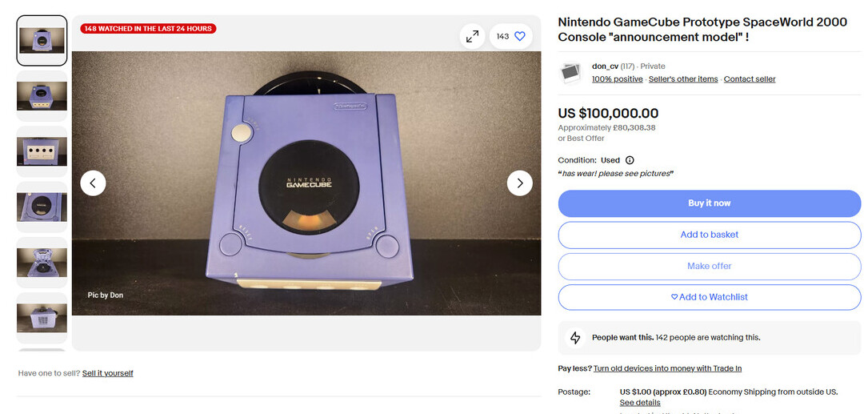
Task: Click the Contact seller link
Action: tap(750, 79)
